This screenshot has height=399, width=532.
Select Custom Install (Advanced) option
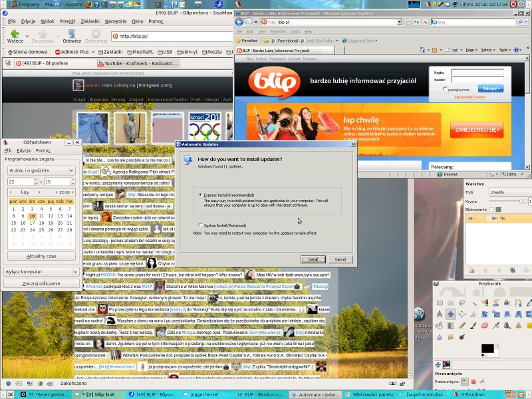pyautogui.click(x=200, y=225)
